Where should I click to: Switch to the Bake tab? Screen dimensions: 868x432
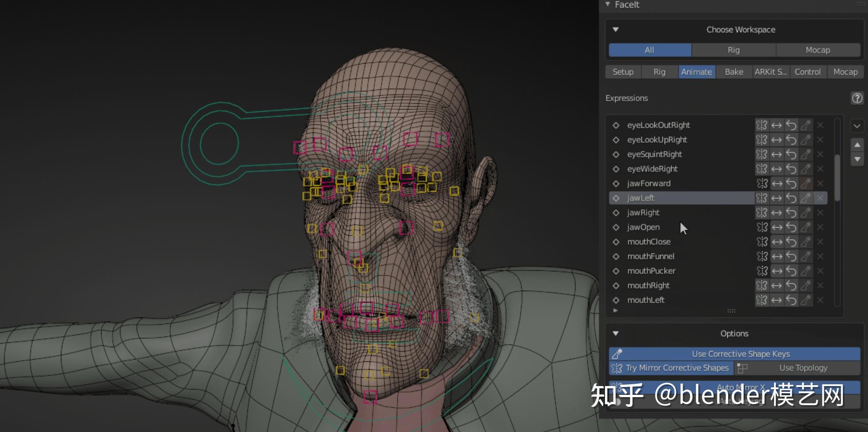[x=733, y=72]
